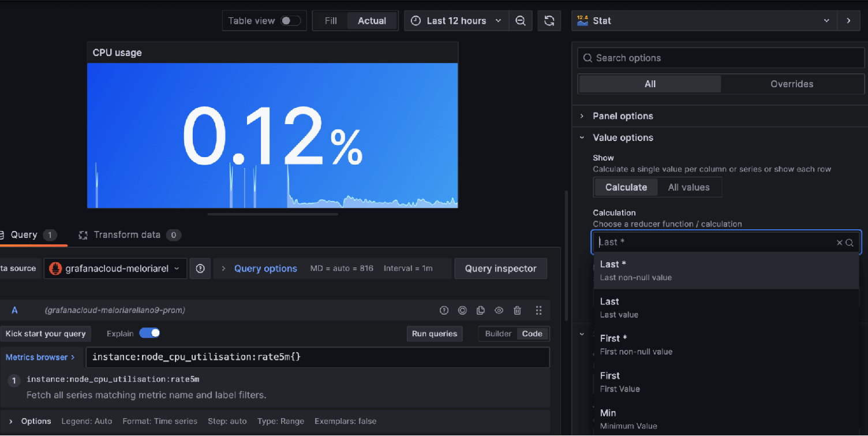Disable the Explain toggle
Viewport: 868px width, 436px height.
(x=149, y=333)
